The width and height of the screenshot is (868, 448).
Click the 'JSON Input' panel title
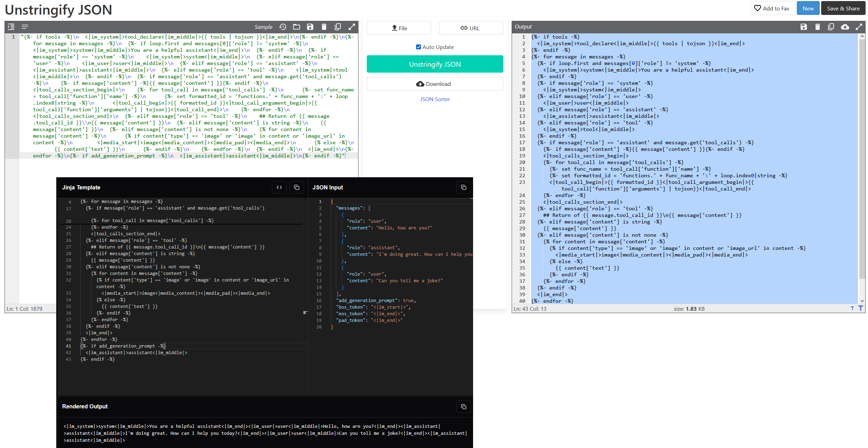coord(328,187)
